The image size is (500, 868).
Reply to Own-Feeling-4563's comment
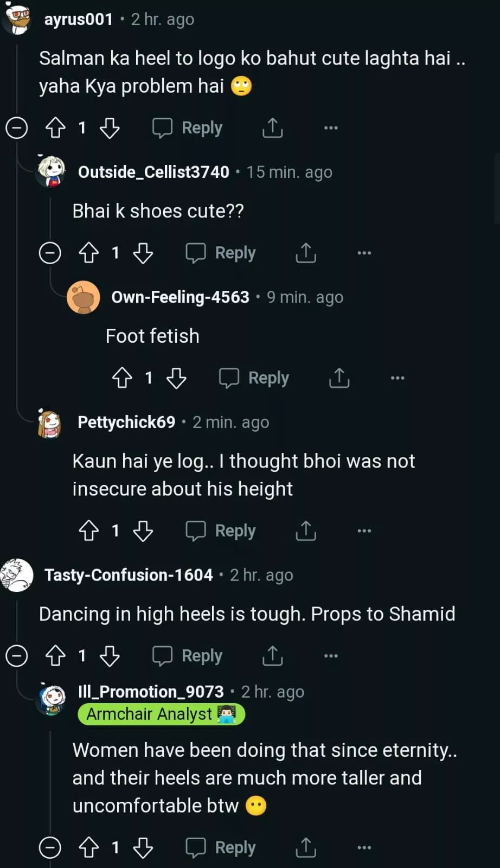pyautogui.click(x=254, y=378)
